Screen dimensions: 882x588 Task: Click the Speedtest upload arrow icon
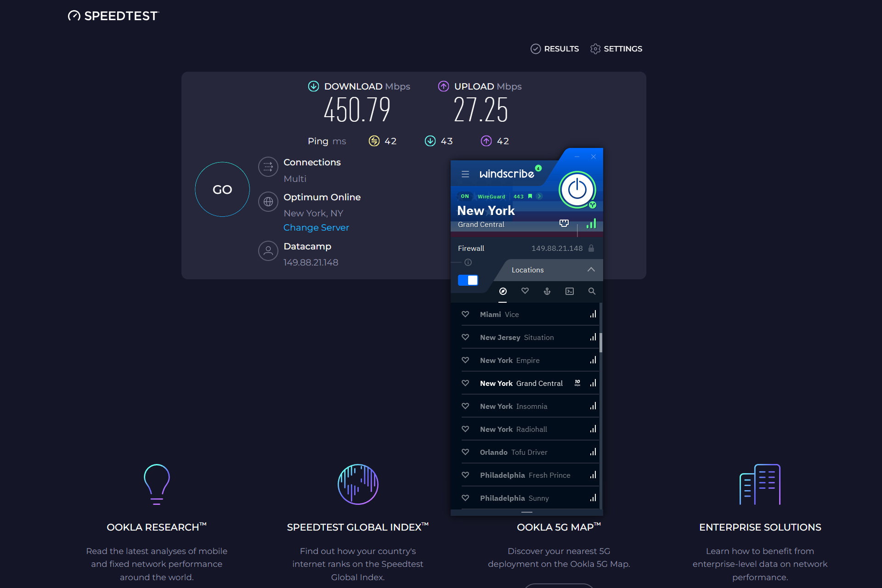tap(442, 86)
